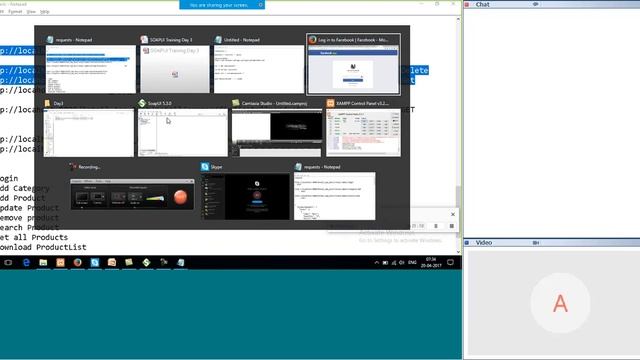This screenshot has height=360, width=640.
Task: Click the 'Download ProductList' line in Notepad
Action: click(x=43, y=247)
